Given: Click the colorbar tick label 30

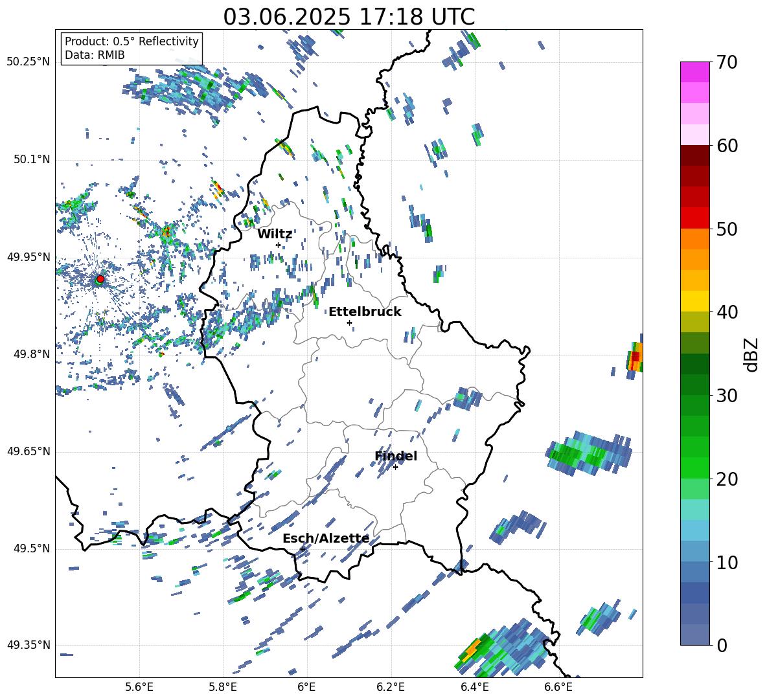Looking at the screenshot, I should [x=727, y=396].
